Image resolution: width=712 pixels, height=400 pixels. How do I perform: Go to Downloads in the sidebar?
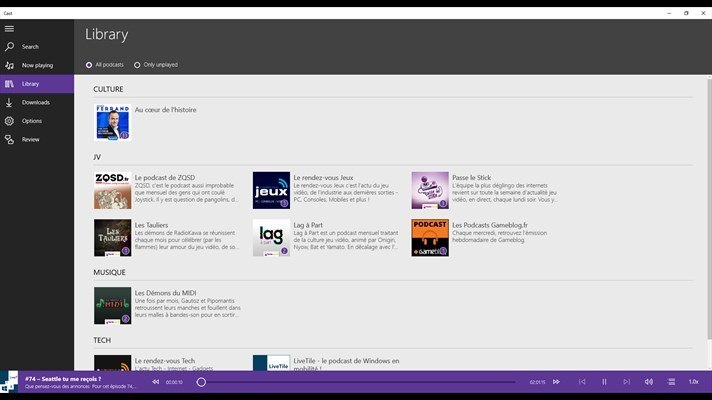click(10, 102)
